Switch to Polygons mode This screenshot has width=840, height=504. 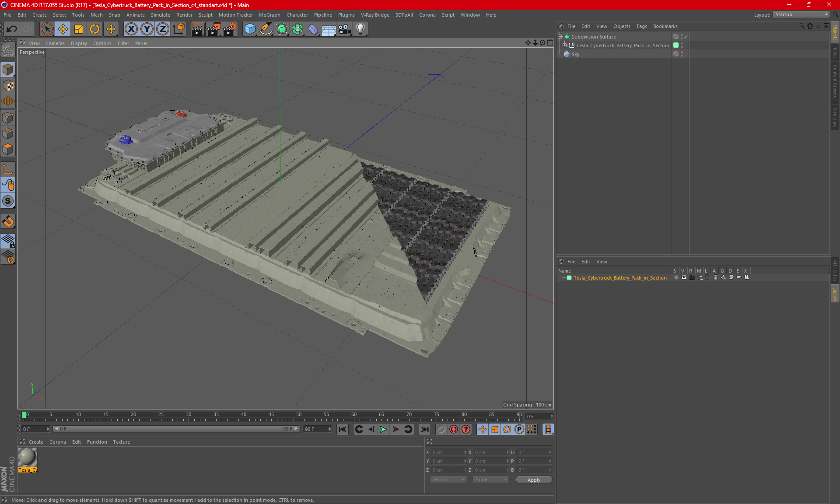point(8,150)
